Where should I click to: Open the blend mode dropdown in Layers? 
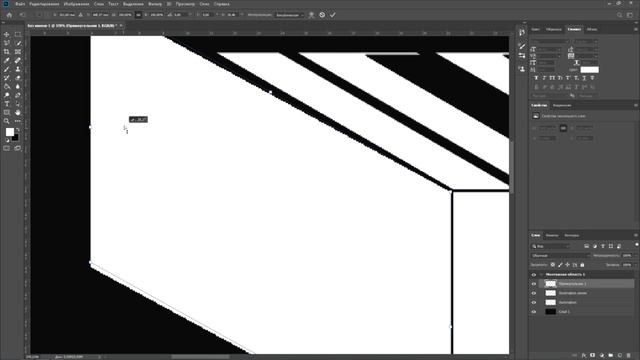(x=560, y=256)
